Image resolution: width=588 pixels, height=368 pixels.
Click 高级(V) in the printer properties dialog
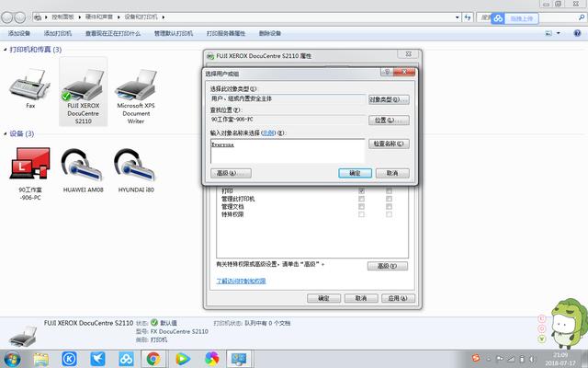[388, 266]
